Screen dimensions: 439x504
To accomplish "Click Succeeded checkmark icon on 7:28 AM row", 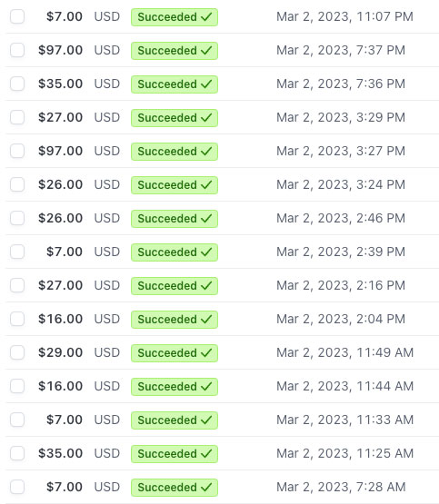I will pos(206,488).
